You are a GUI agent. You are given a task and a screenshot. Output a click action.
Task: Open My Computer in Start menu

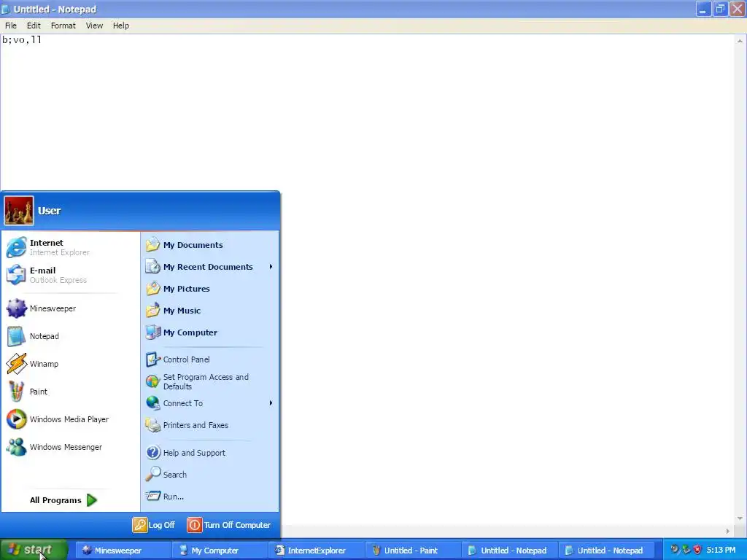(x=181, y=332)
